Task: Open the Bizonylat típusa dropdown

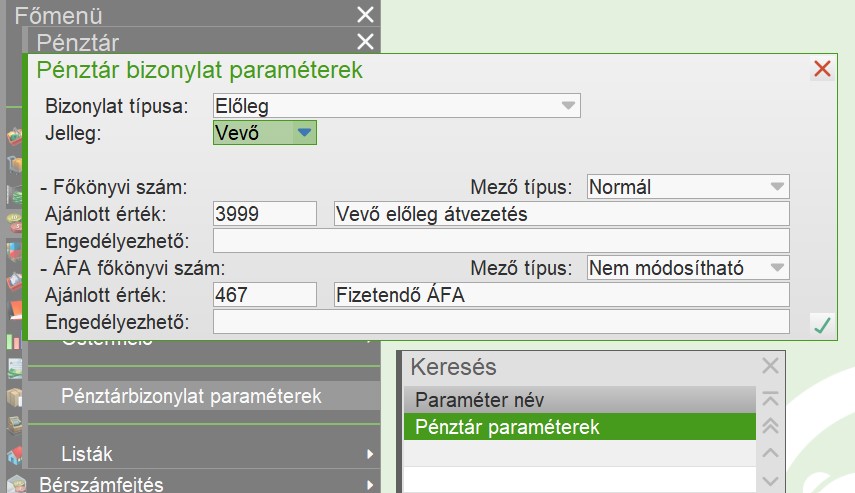Action: [568, 105]
